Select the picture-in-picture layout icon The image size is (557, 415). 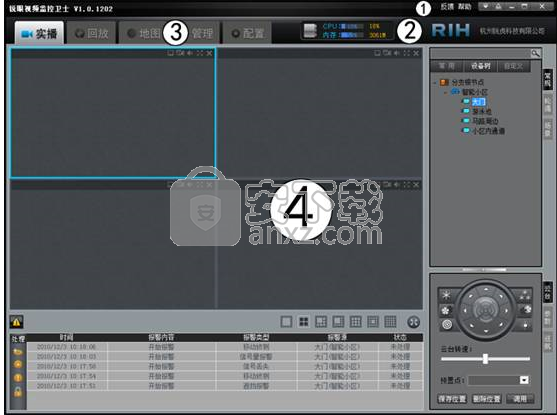click(x=373, y=322)
